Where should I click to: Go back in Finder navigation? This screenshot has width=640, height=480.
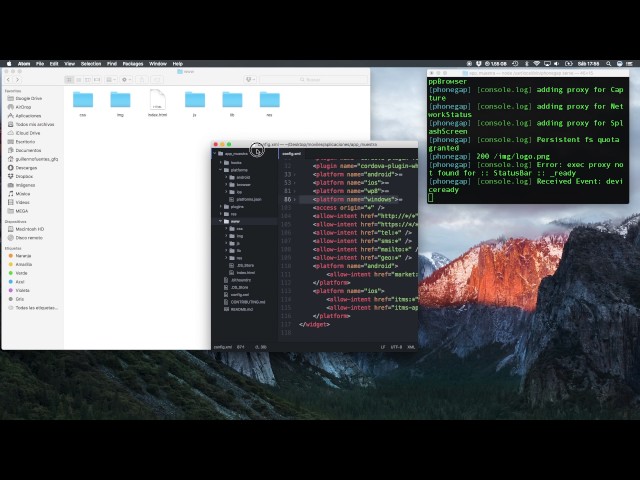8,80
